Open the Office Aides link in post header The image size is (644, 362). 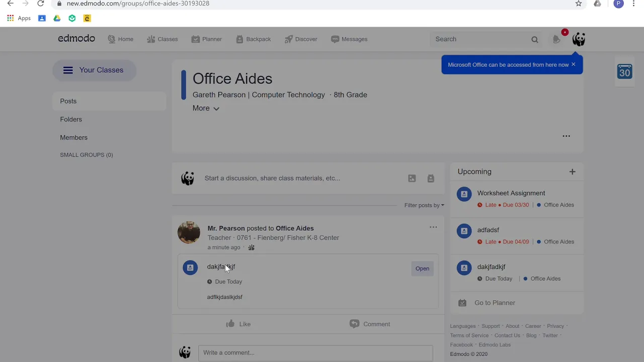(295, 228)
